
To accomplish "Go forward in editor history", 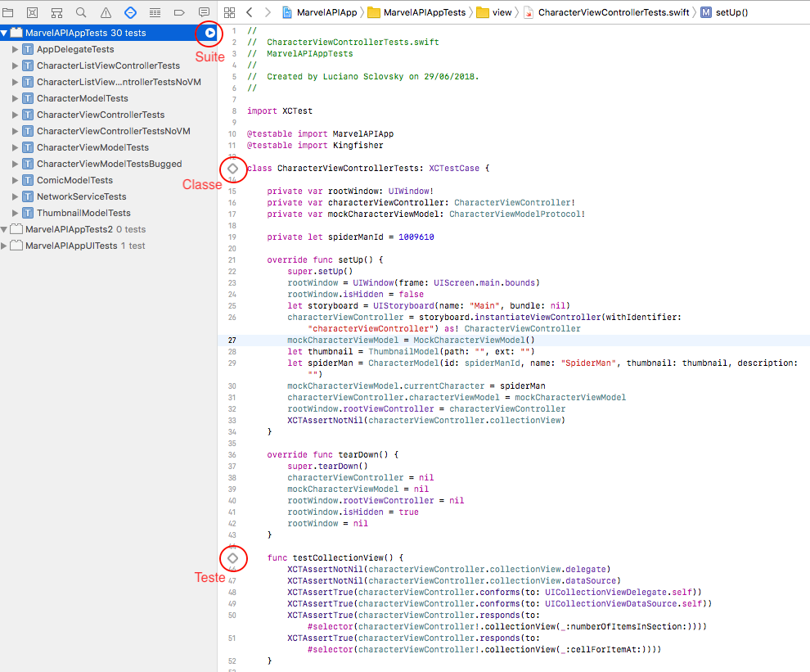I will tap(268, 12).
